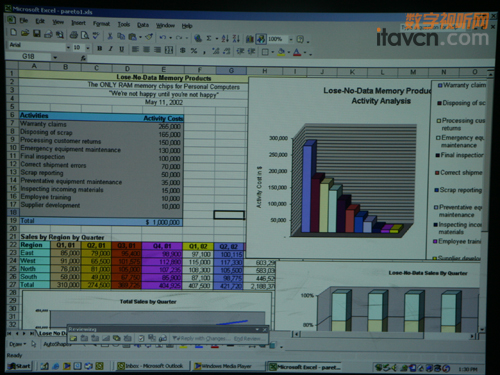Click the Percent Style icon
Screen dimensions: 500x375
tap(194, 51)
